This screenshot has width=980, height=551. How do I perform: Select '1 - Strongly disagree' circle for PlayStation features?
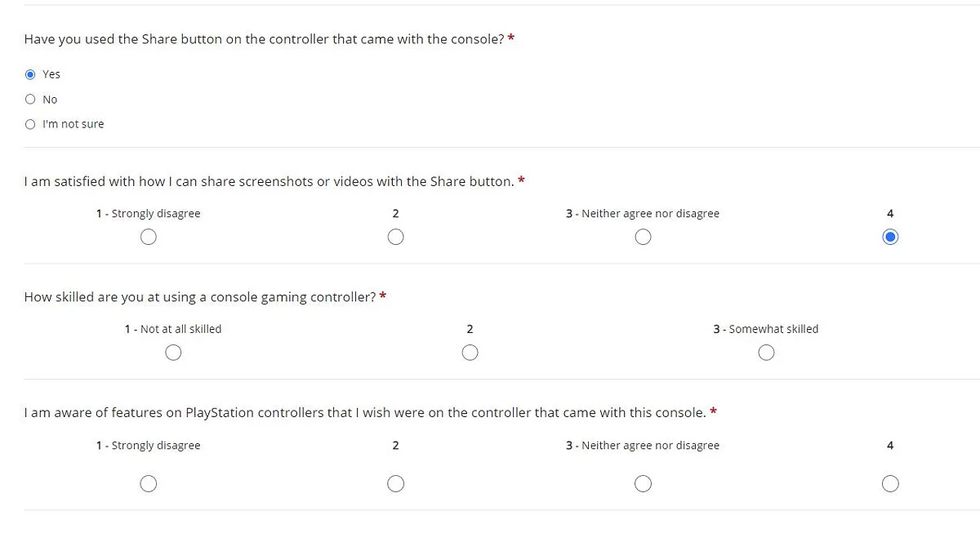tap(148, 484)
